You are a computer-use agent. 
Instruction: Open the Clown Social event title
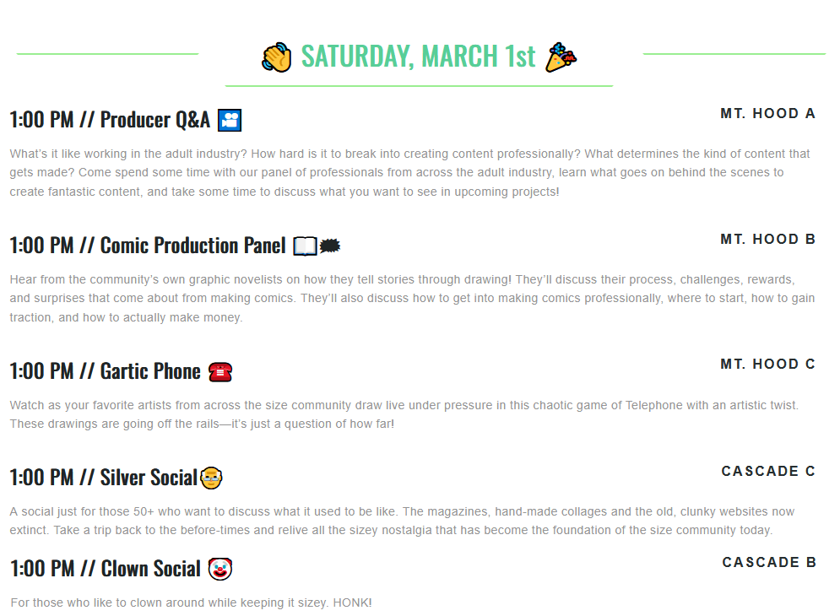[x=106, y=569]
